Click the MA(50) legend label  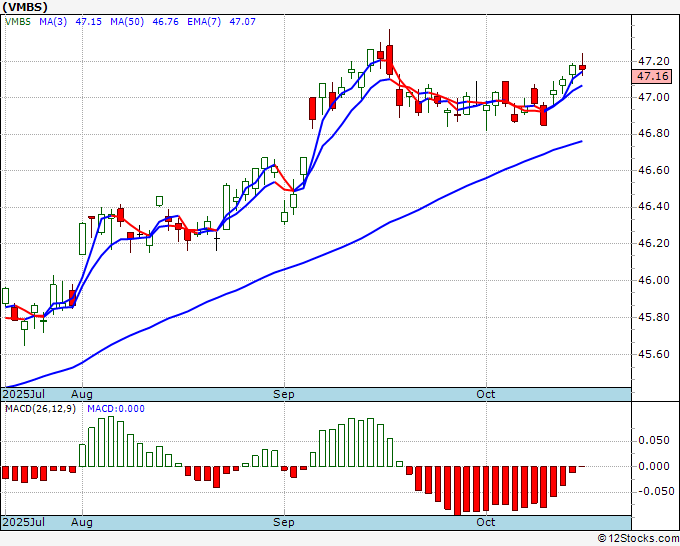[127, 22]
